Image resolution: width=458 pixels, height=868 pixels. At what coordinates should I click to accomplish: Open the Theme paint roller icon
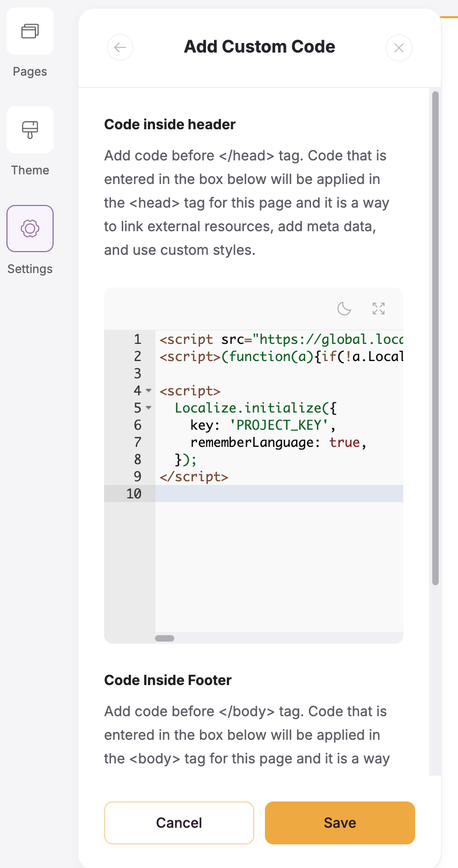(30, 130)
